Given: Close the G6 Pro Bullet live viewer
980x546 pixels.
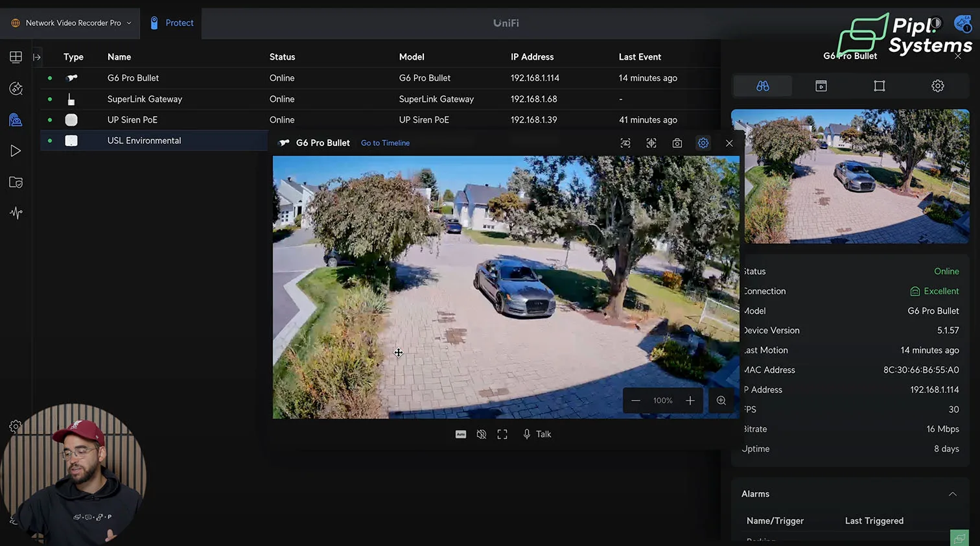Looking at the screenshot, I should (729, 143).
